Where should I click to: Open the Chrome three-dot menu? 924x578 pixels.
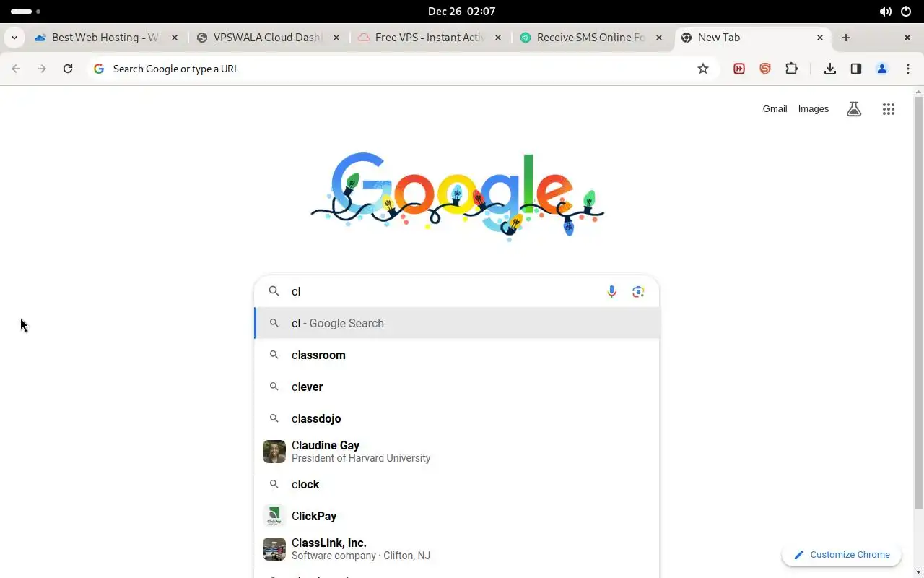908,69
